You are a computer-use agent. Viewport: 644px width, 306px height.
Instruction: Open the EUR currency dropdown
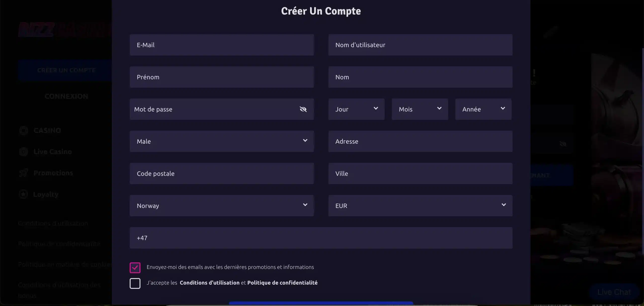tap(420, 206)
